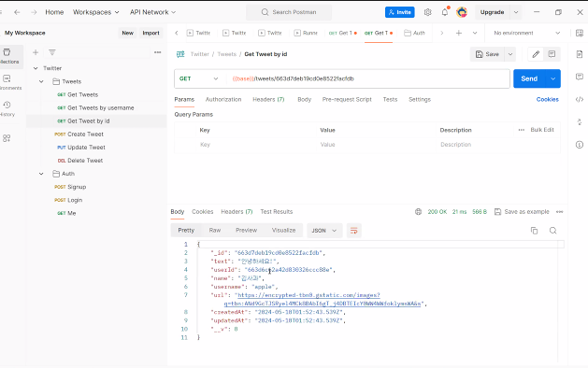
Task: Open collections panel three-dot options
Action: click(157, 52)
